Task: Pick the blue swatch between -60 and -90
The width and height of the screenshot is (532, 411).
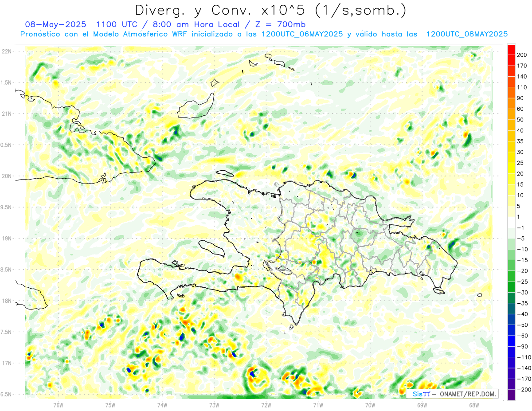Action: point(511,341)
